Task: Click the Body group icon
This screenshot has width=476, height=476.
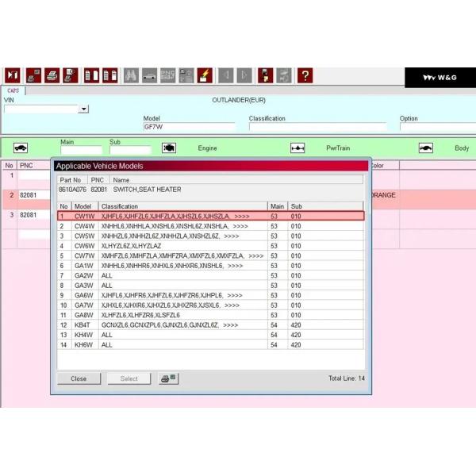Action: [x=426, y=148]
